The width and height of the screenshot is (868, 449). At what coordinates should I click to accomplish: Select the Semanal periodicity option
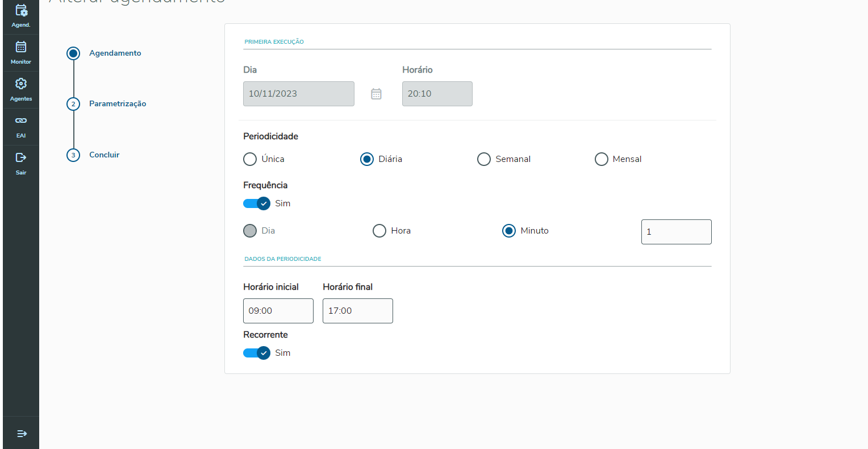pyautogui.click(x=484, y=159)
